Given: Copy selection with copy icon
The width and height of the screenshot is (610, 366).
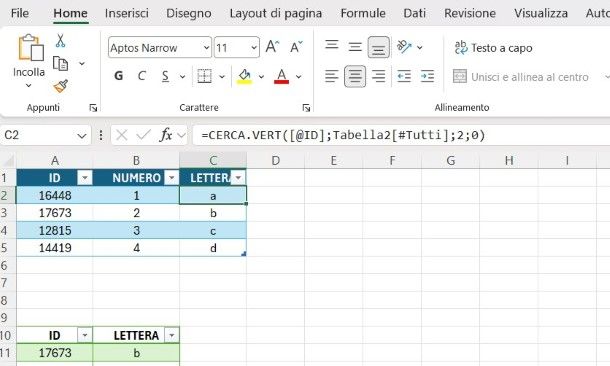Looking at the screenshot, I should click(60, 63).
